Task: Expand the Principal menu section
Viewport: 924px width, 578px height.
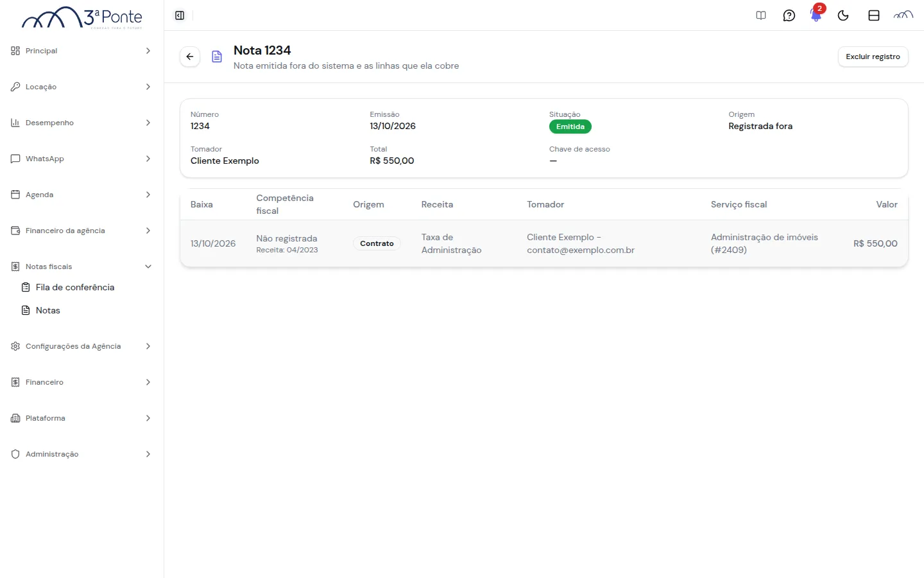Action: click(x=81, y=51)
